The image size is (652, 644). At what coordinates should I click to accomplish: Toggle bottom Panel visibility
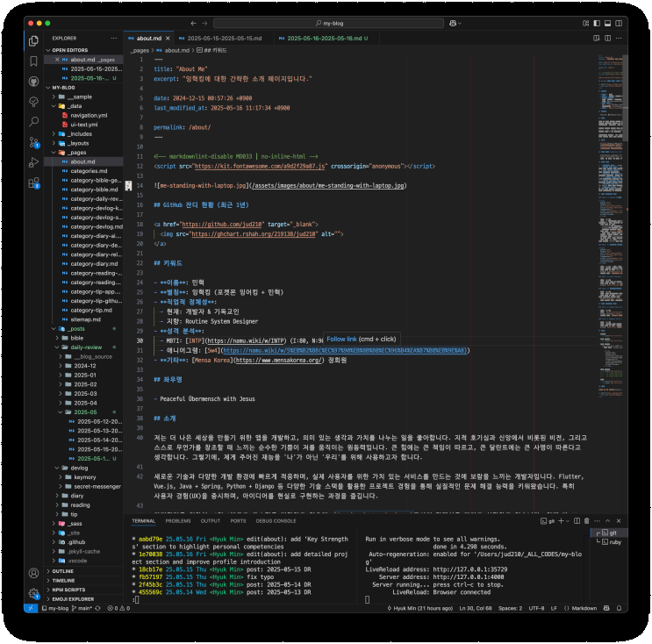pos(607,24)
